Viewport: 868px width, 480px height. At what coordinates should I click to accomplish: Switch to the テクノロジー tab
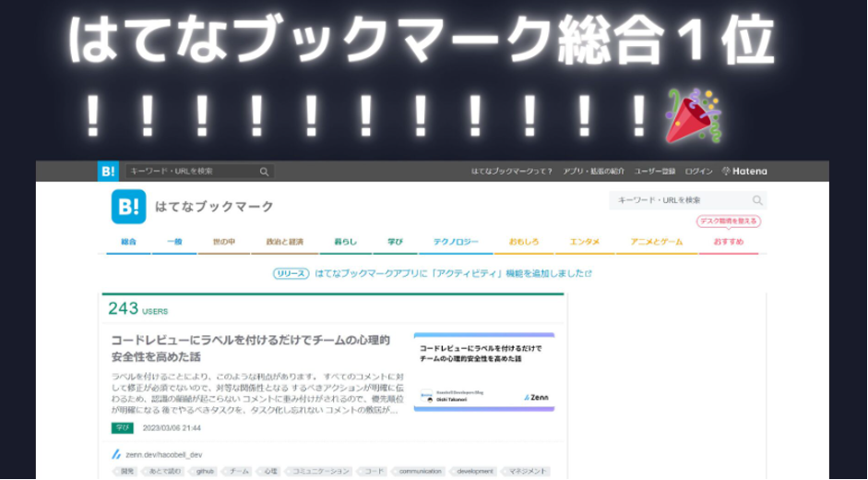point(456,242)
